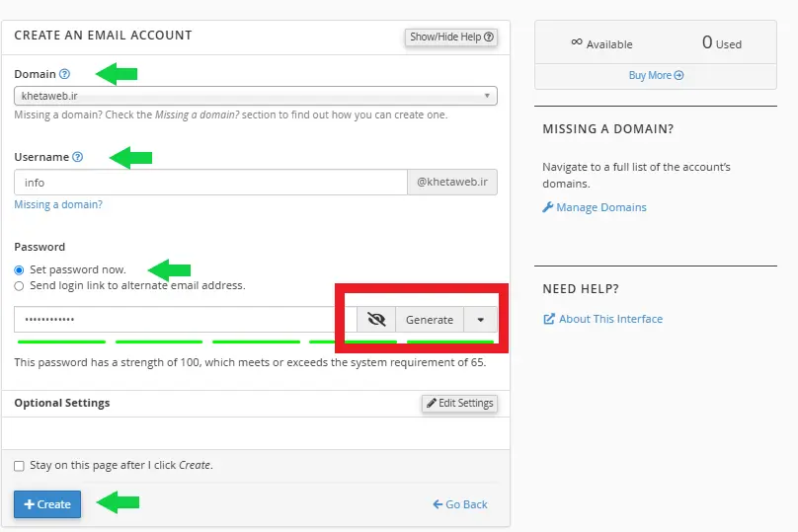The height and width of the screenshot is (532, 798).
Task: Click the Buy More link
Action: (656, 75)
